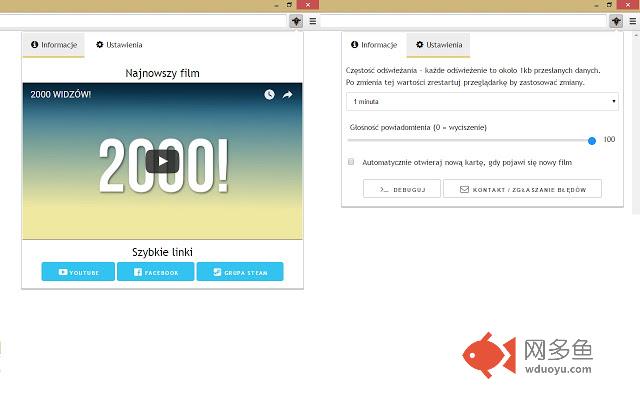Maximize the left browser window

tap(289, 4)
